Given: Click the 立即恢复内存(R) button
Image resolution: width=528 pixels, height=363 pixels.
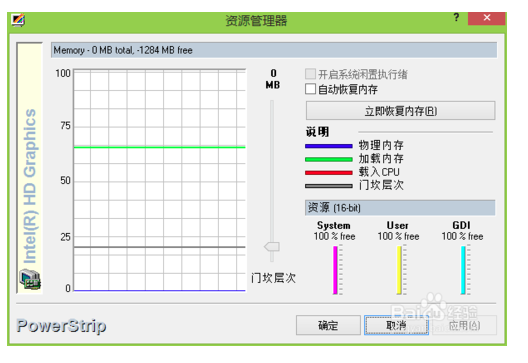Looking at the screenshot, I should [x=400, y=111].
